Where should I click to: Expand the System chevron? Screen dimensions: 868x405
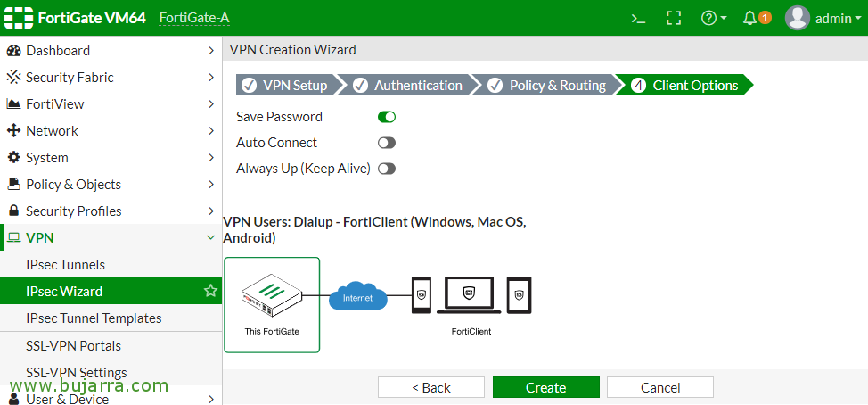coord(211,158)
